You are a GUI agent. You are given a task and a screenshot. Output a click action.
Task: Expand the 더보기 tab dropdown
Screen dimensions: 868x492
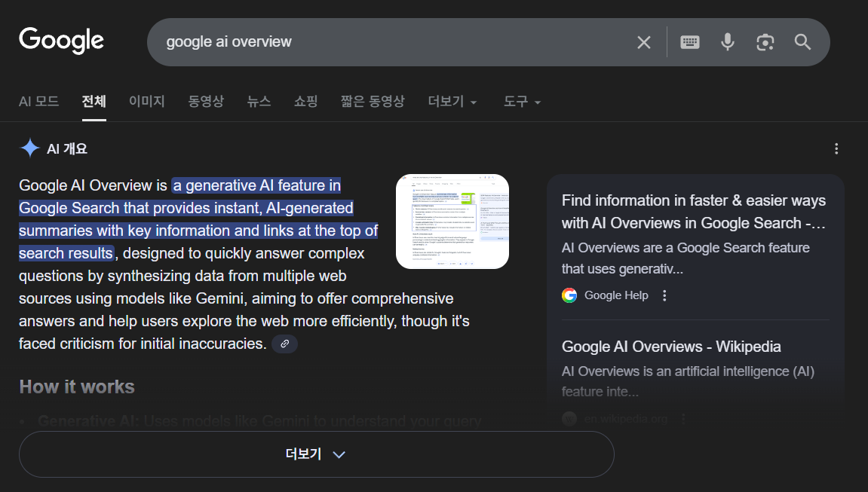452,102
